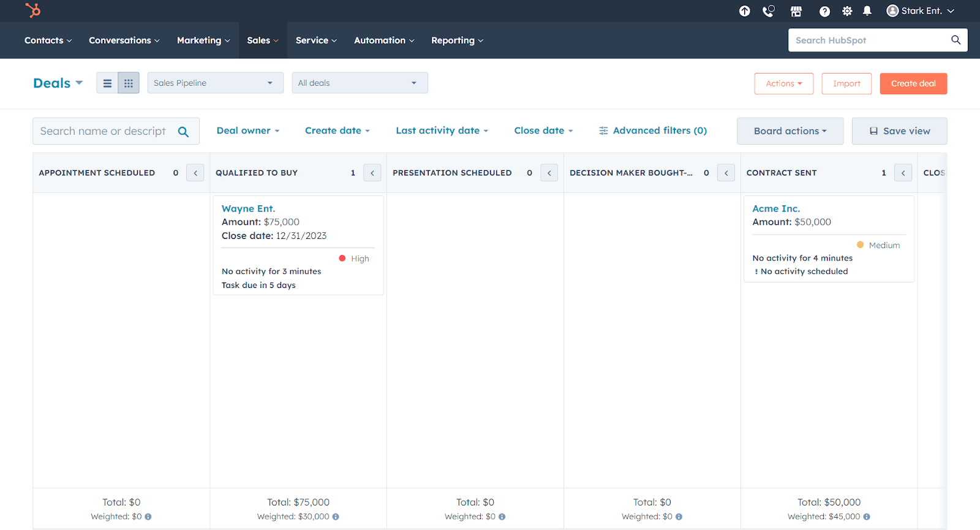Screen dimensions: 980x530
Task: Open the upgrade arrow icon
Action: click(x=744, y=11)
